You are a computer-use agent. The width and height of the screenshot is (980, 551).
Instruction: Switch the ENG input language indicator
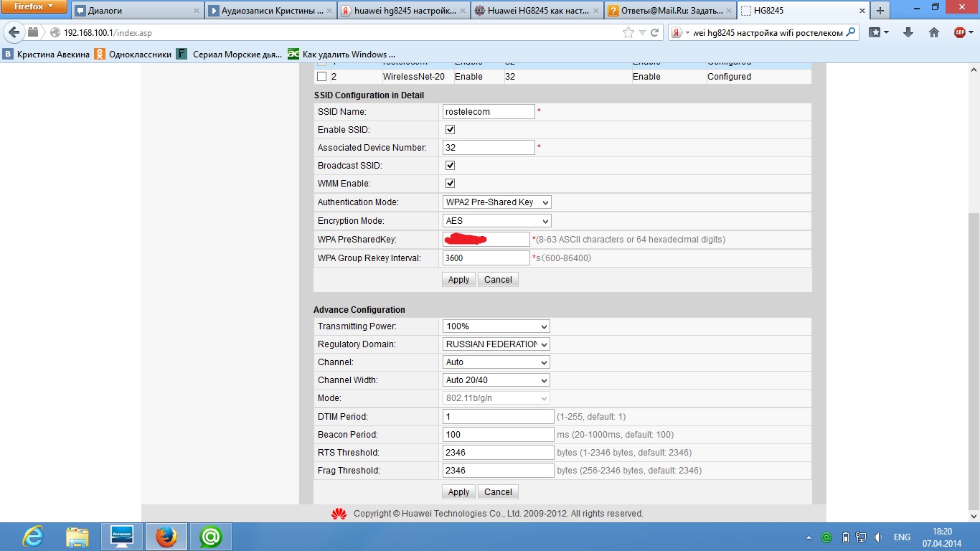902,537
